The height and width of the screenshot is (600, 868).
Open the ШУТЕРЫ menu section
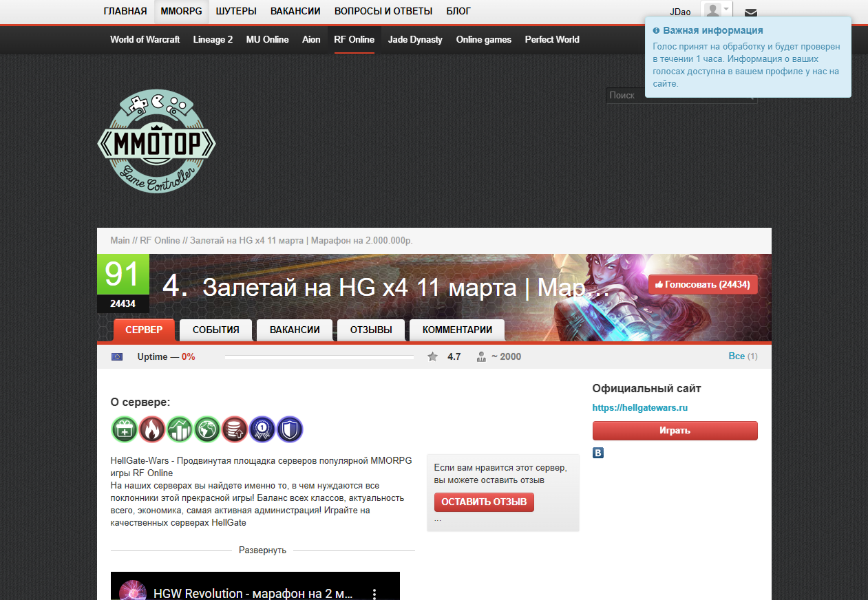tap(236, 11)
